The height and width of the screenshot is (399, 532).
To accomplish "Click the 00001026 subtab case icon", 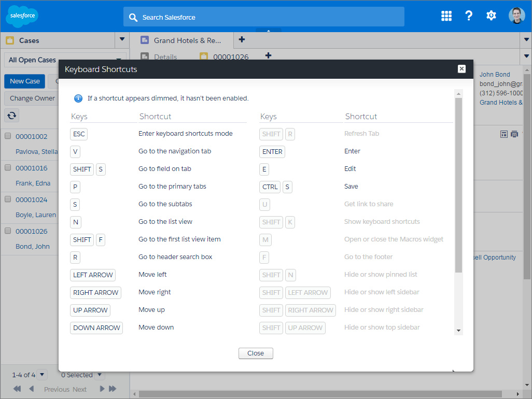I will click(x=204, y=56).
